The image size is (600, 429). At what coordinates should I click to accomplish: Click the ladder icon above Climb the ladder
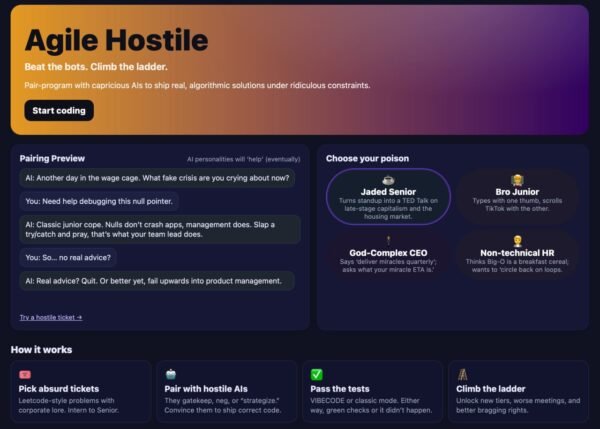[x=462, y=374]
